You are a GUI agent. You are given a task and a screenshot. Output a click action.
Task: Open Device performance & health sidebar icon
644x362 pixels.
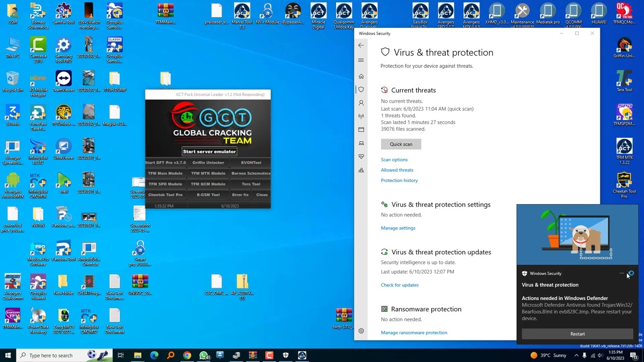(361, 157)
